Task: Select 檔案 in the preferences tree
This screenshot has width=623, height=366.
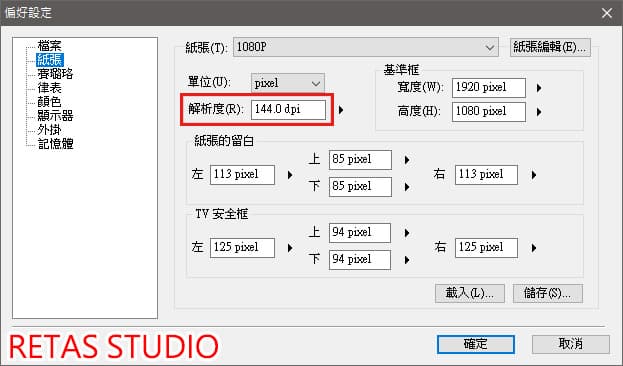Action: point(49,46)
